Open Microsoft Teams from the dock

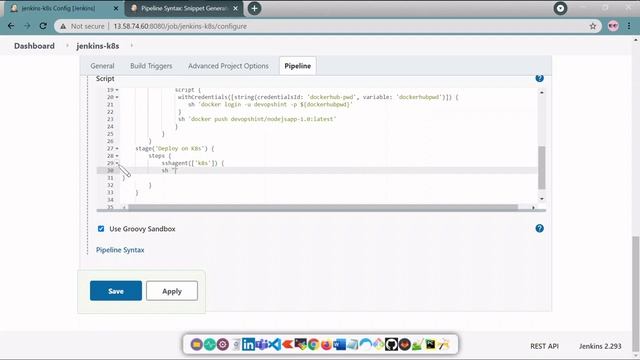(x=261, y=344)
